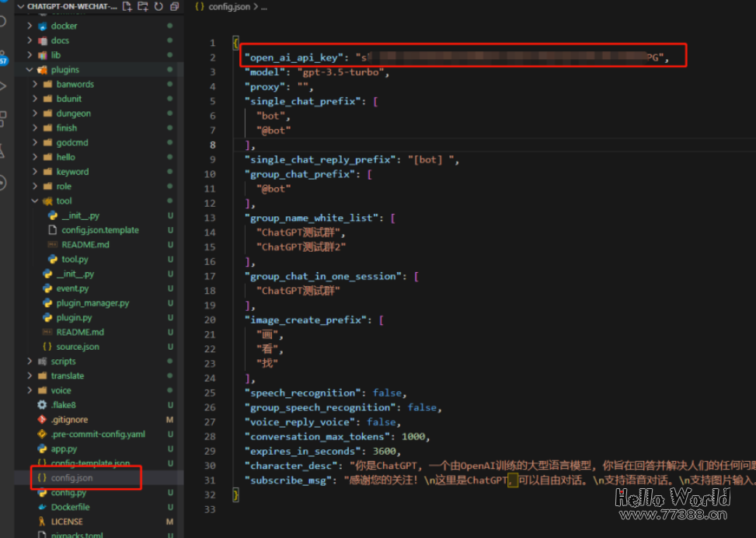Click the New Folder icon in explorer header
Viewport: 756px width, 538px height.
[x=143, y=6]
